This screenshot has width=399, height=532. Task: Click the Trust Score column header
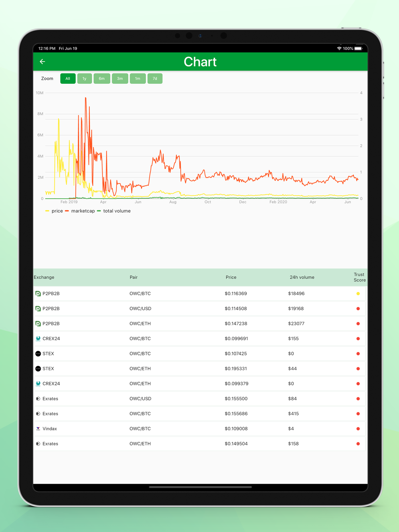pyautogui.click(x=359, y=277)
